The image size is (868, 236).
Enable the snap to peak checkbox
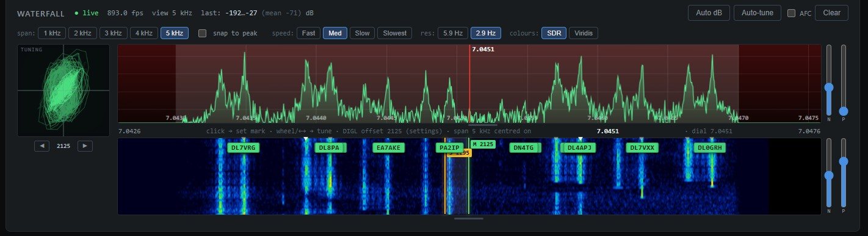(203, 33)
